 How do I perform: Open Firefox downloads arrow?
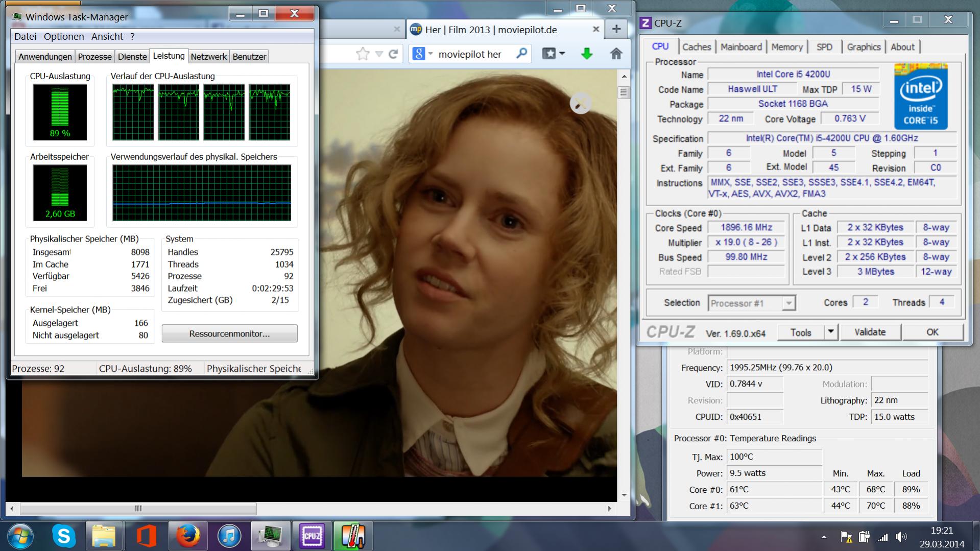[x=587, y=53]
